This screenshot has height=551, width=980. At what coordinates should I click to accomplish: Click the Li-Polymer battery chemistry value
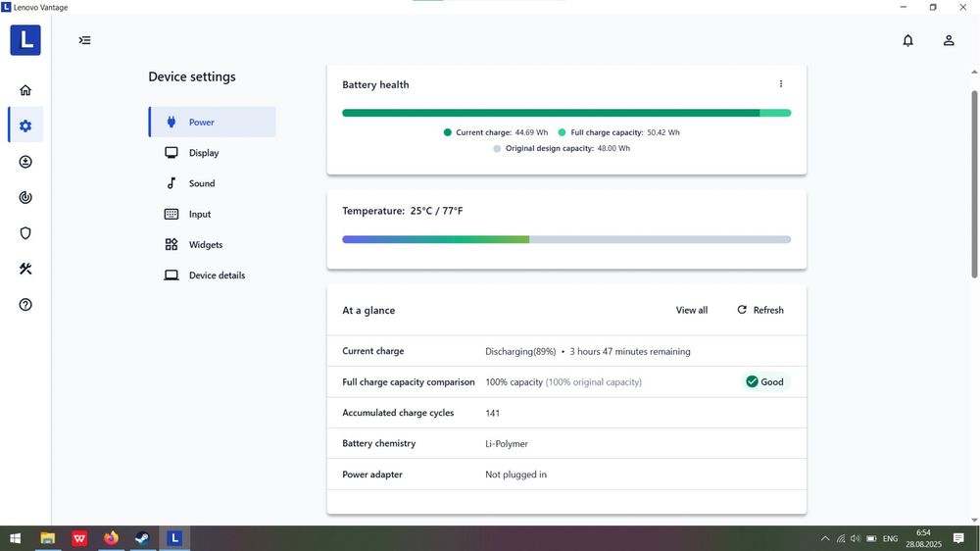(x=507, y=443)
